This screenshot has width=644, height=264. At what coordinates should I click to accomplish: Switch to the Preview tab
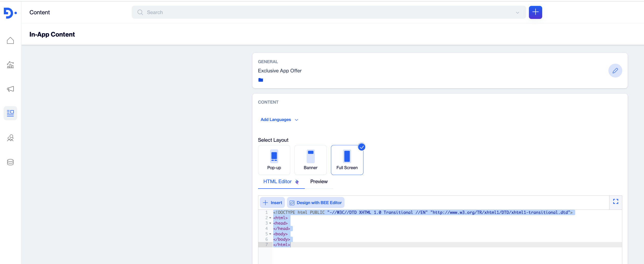point(319,182)
